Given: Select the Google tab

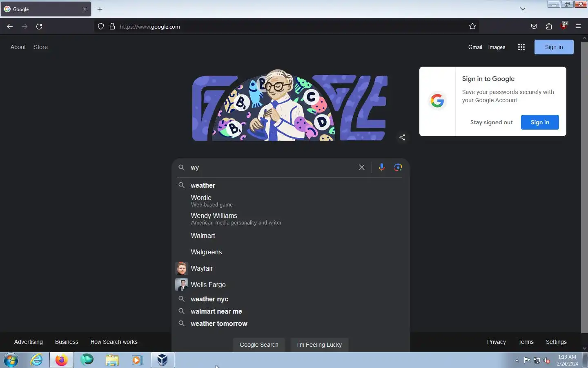Looking at the screenshot, I should coord(46,9).
